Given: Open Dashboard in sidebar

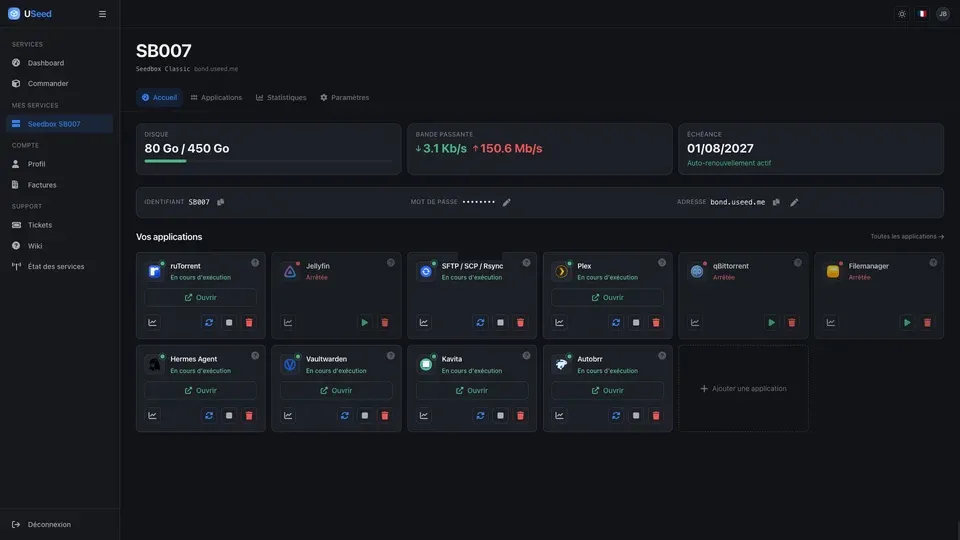Looking at the screenshot, I should [59, 62].
